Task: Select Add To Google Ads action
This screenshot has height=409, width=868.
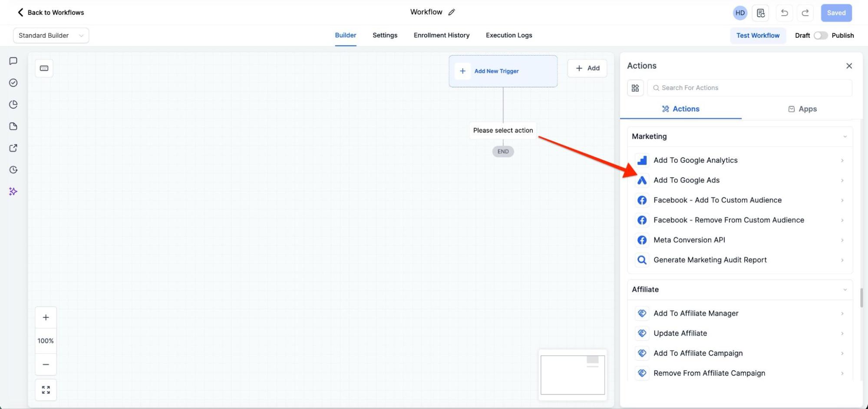Action: 686,180
